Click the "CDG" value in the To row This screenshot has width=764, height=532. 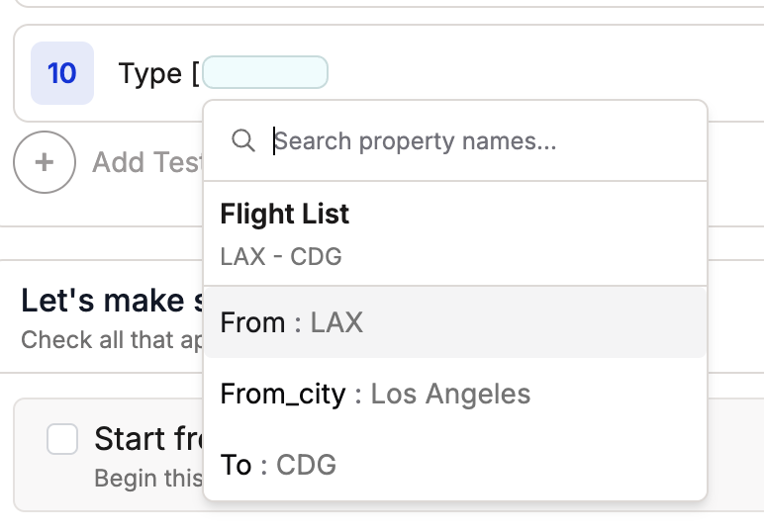pos(306,465)
